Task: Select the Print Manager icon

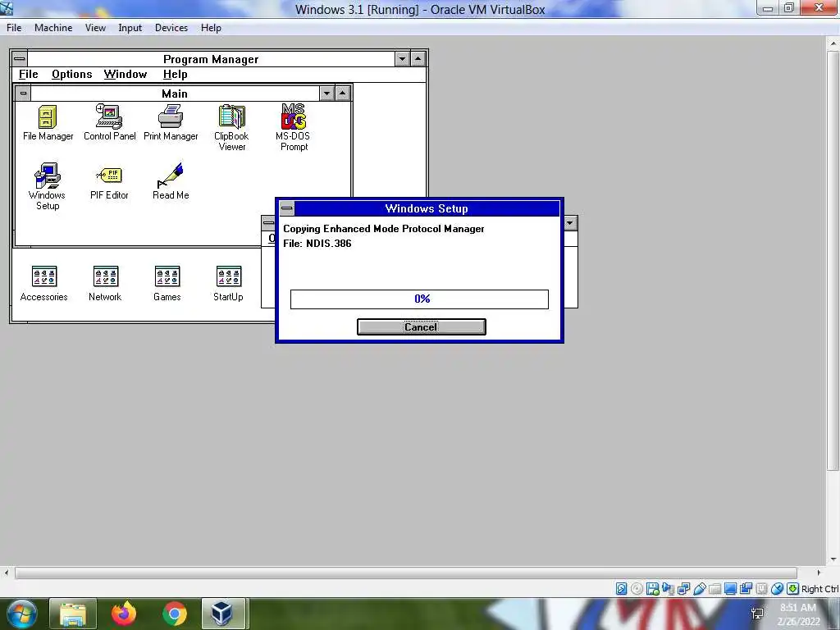Action: point(171,123)
